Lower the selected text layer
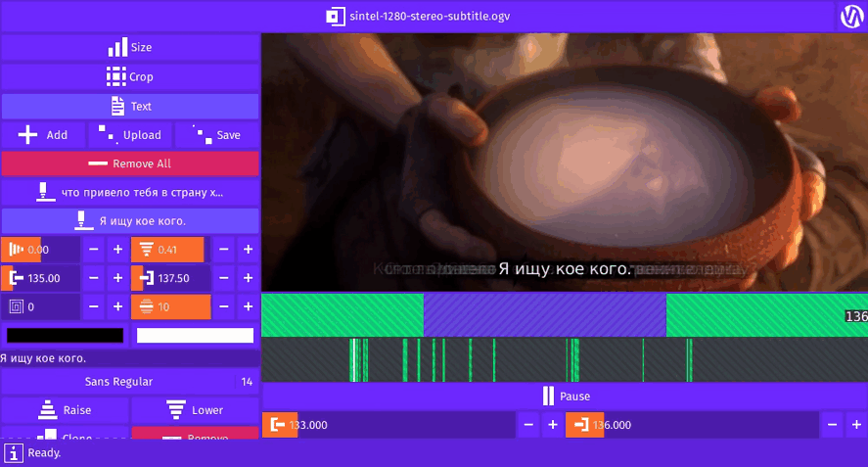 tap(195, 410)
